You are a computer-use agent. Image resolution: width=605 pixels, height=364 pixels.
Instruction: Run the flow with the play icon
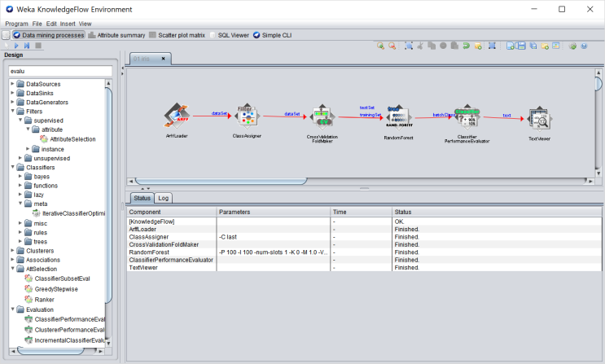tap(16, 46)
